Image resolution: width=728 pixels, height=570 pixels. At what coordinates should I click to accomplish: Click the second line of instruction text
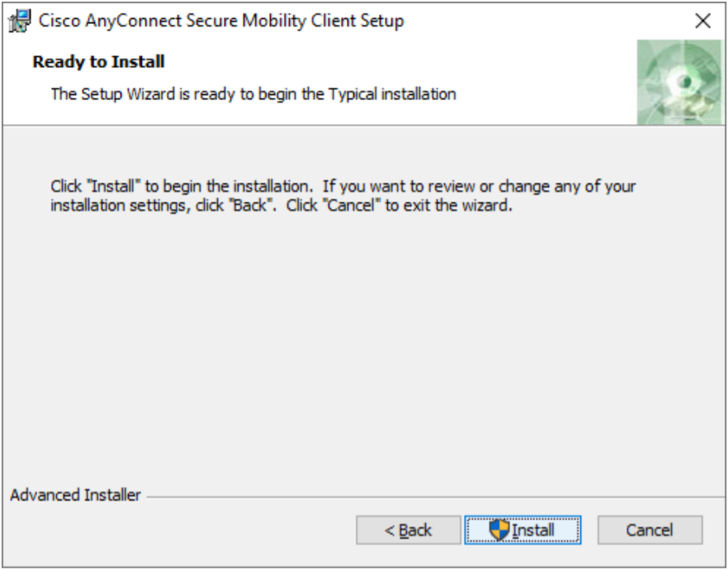pos(281,205)
